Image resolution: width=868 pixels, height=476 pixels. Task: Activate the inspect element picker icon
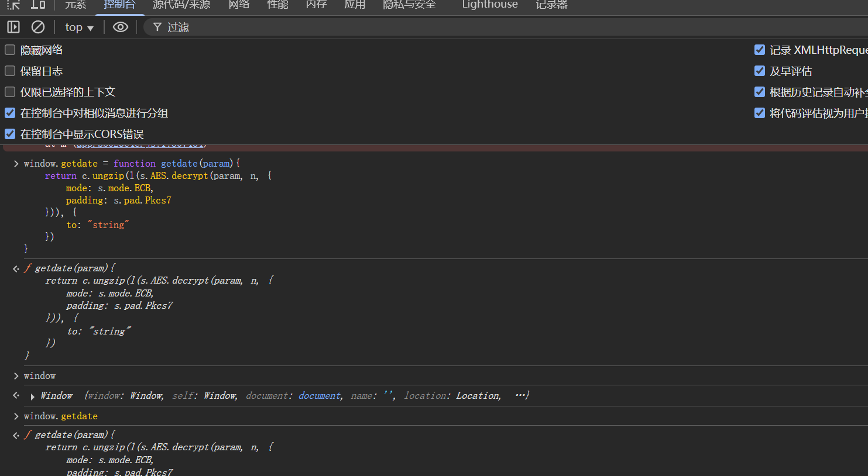pyautogui.click(x=13, y=5)
